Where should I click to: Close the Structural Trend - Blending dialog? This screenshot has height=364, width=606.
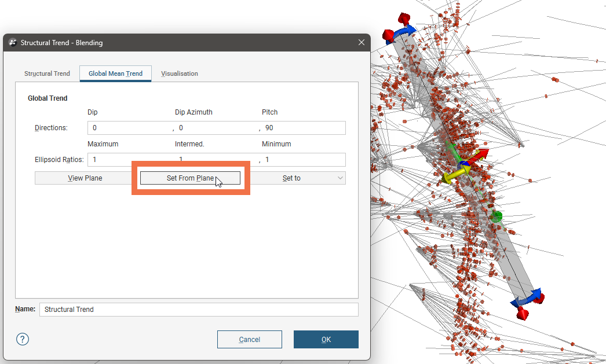[362, 43]
